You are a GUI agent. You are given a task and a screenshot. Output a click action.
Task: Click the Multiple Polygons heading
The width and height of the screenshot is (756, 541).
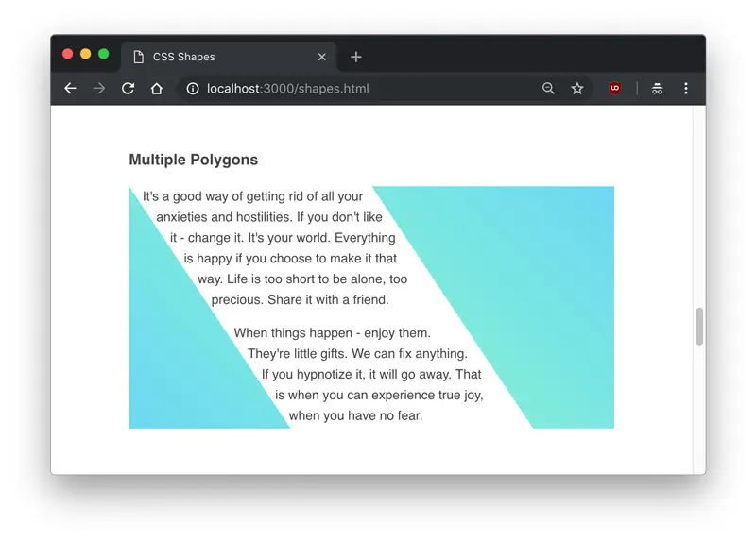(194, 160)
